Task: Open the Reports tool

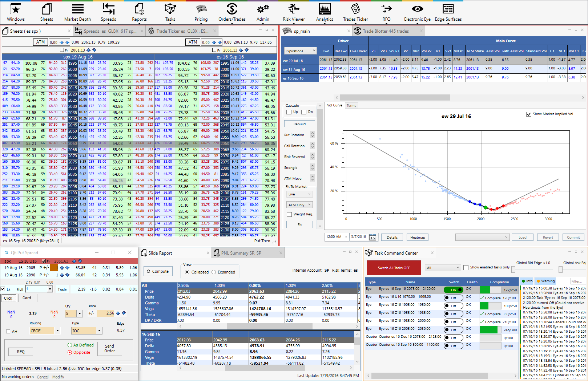Action: click(139, 12)
